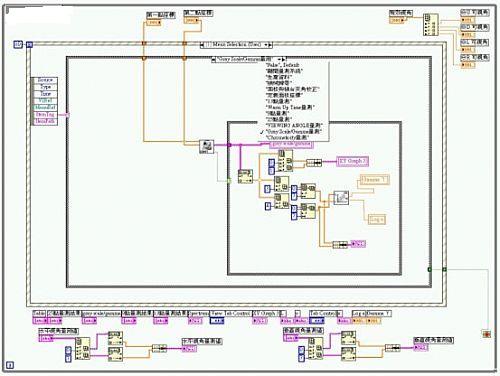Viewport: 500px width, 376px height.
Task: Select the XY graph build icon beside Gamma Y
Action: click(341, 198)
